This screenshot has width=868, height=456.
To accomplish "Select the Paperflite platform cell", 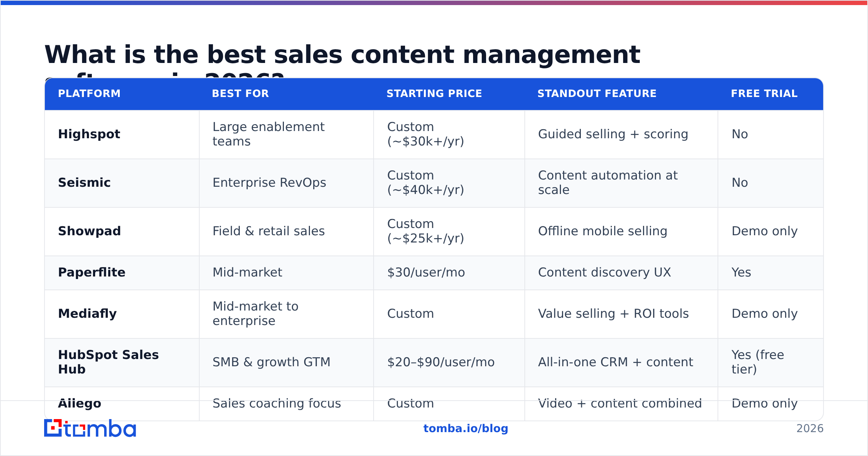I will click(122, 273).
